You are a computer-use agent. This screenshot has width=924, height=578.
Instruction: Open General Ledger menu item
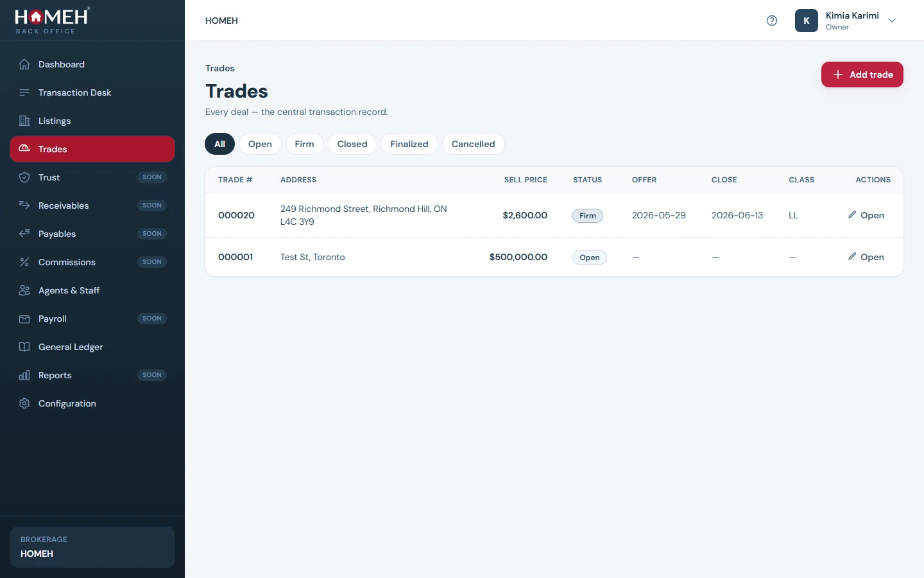pos(92,347)
